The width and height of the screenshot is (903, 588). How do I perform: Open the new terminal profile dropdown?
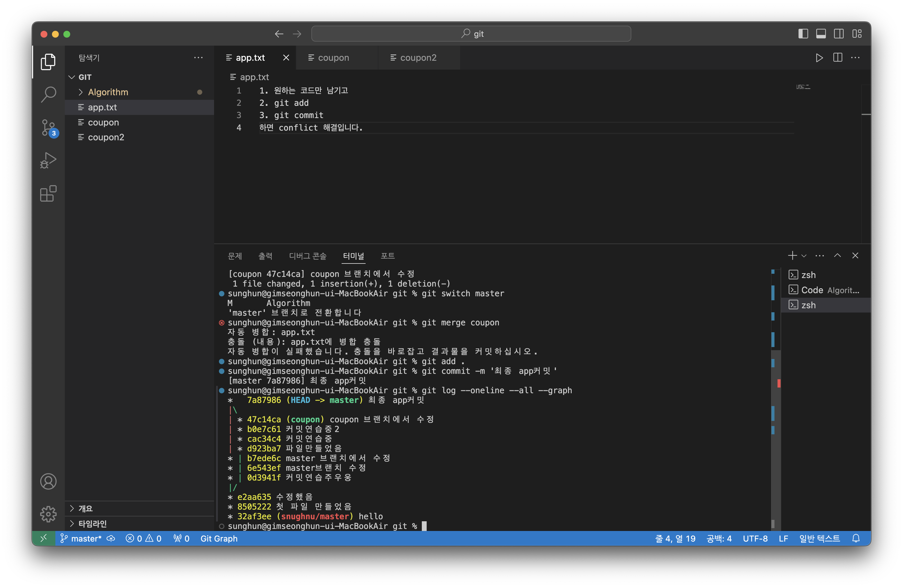click(804, 256)
